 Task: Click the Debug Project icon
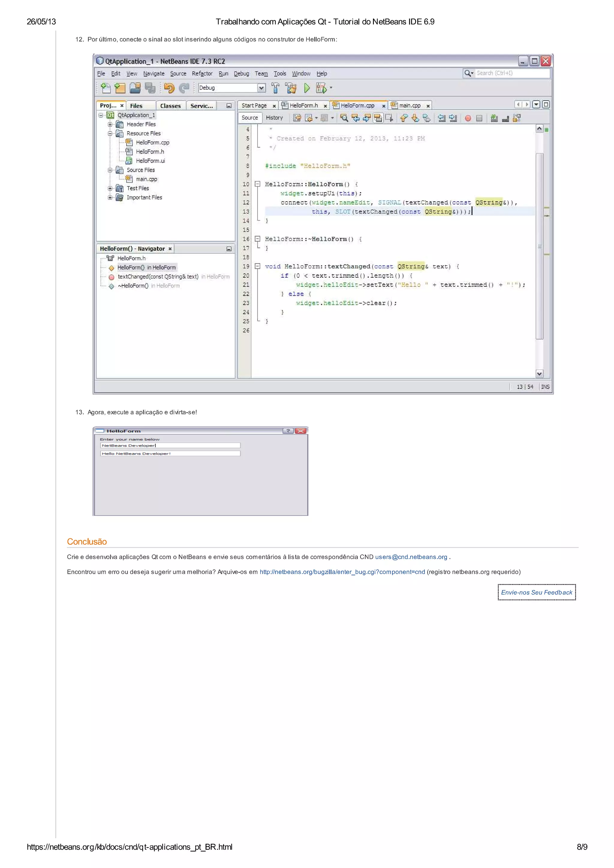click(321, 88)
